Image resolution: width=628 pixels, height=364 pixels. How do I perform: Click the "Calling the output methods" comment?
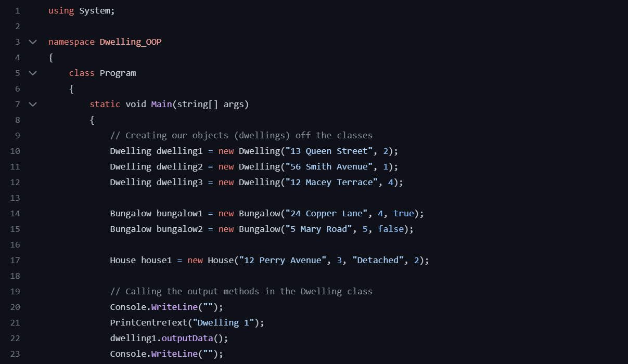241,291
